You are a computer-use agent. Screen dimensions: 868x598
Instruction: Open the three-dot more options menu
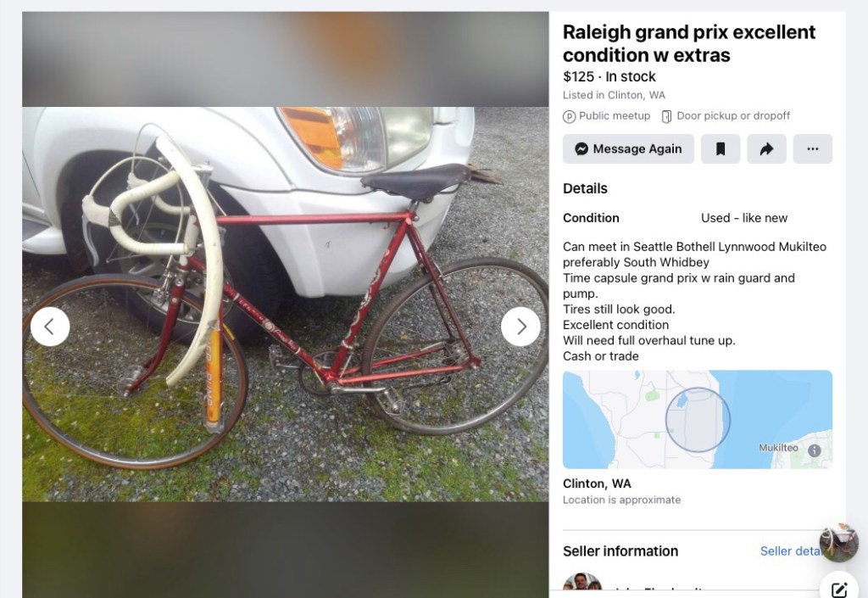pyautogui.click(x=812, y=149)
